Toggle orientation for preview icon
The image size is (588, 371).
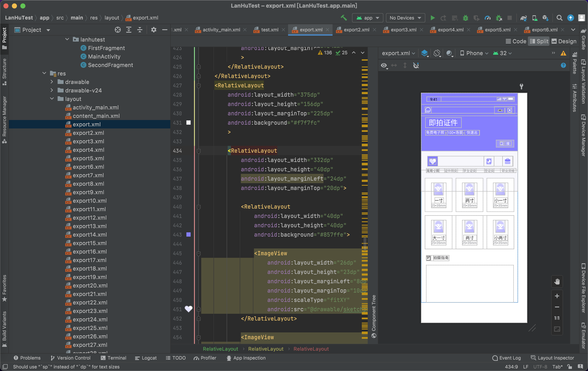click(437, 53)
